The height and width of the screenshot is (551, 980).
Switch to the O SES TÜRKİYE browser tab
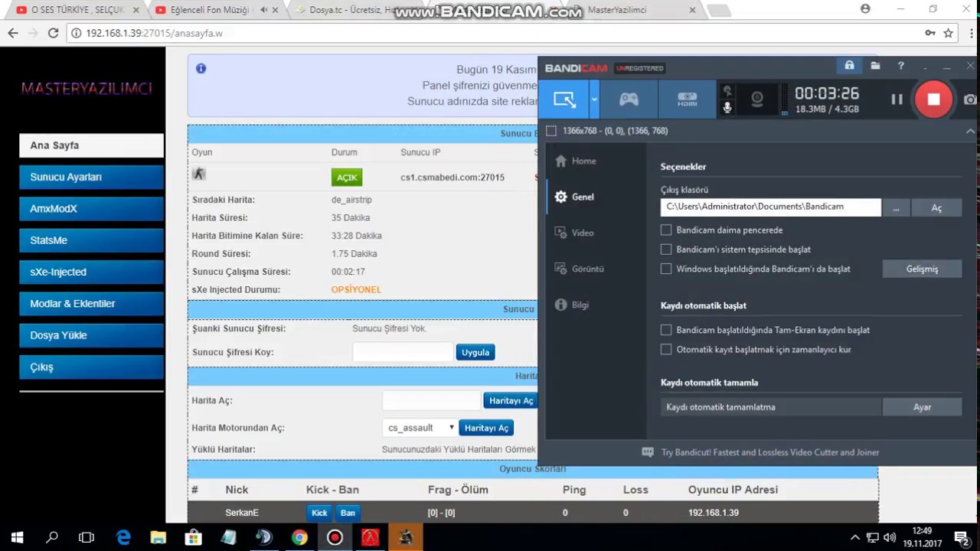pyautogui.click(x=76, y=10)
